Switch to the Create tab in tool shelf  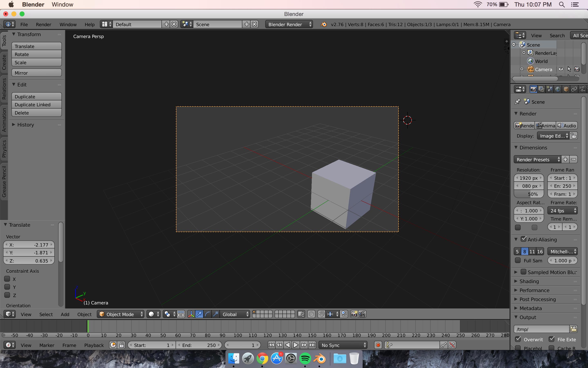click(x=4, y=62)
